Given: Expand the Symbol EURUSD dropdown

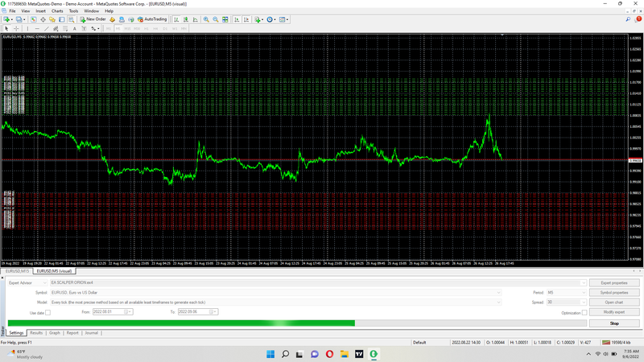Looking at the screenshot, I should click(499, 292).
